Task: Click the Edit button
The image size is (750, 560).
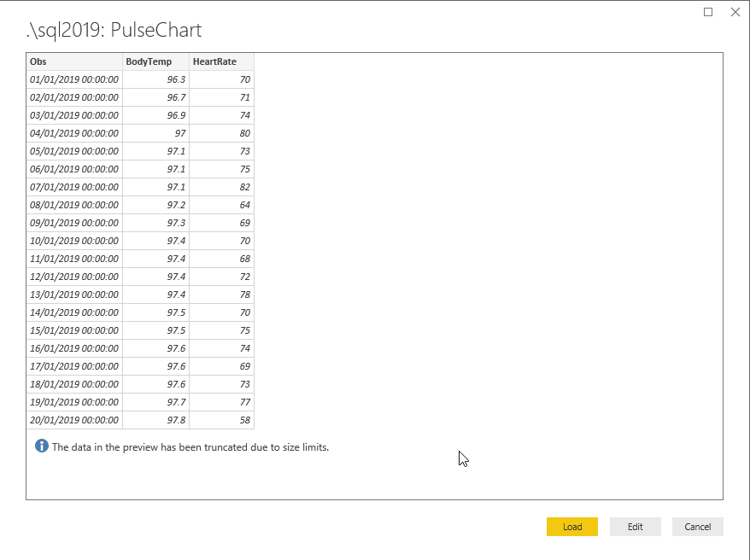Action: [635, 527]
